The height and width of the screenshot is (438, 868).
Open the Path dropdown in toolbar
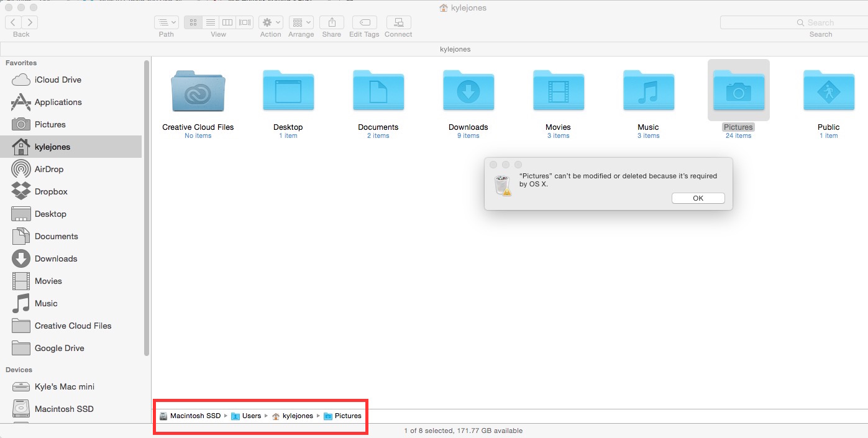pyautogui.click(x=167, y=22)
